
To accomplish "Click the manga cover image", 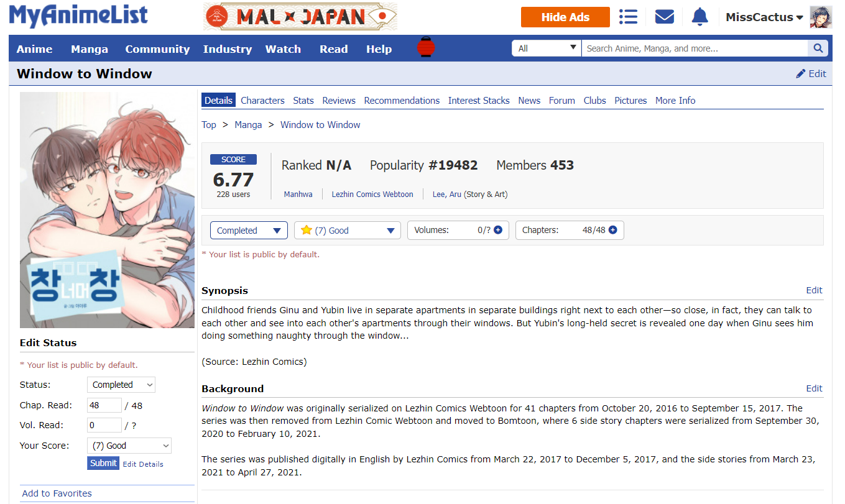I will click(x=107, y=210).
